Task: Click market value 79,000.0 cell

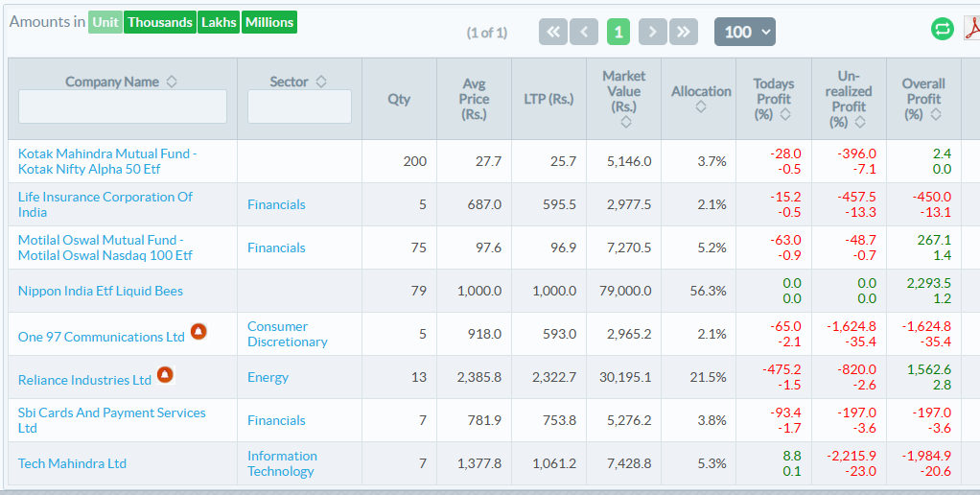Action: click(622, 291)
